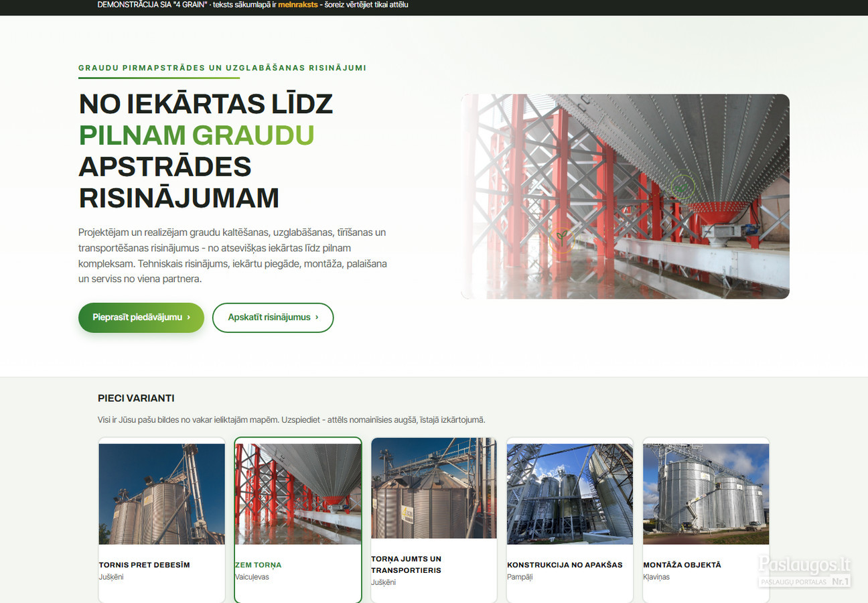Click the Pieci varianti section heading

pyautogui.click(x=136, y=398)
